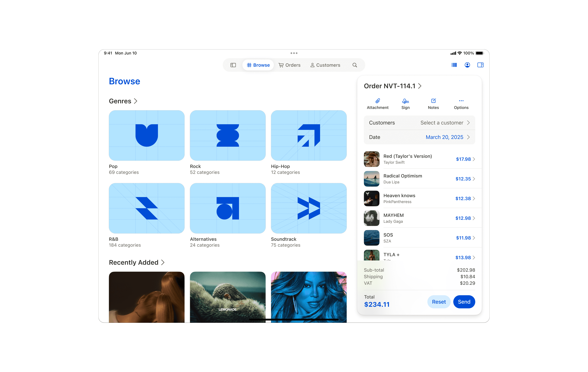This screenshot has width=588, height=372.
Task: Open the blue-toned album cover
Action: 309,297
